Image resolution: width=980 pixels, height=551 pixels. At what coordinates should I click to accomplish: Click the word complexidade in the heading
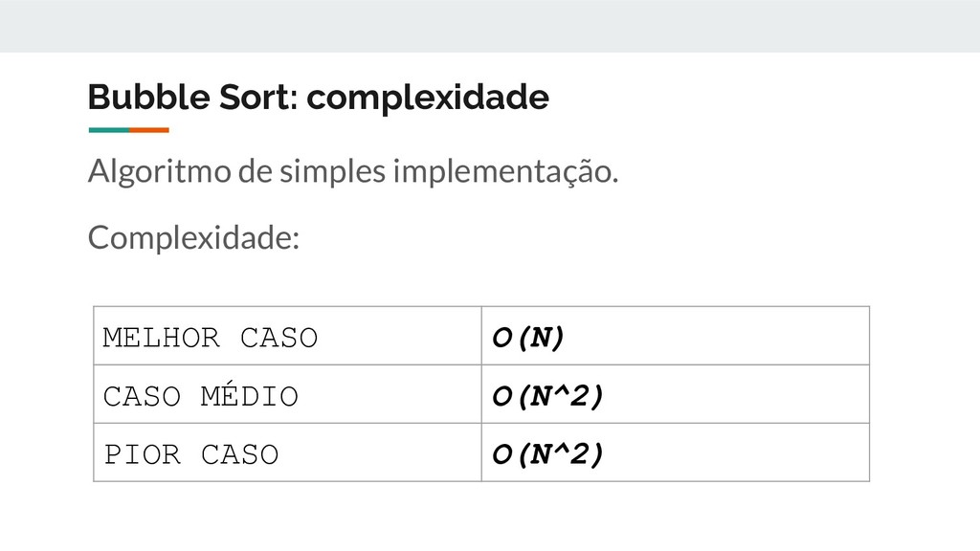point(428,98)
